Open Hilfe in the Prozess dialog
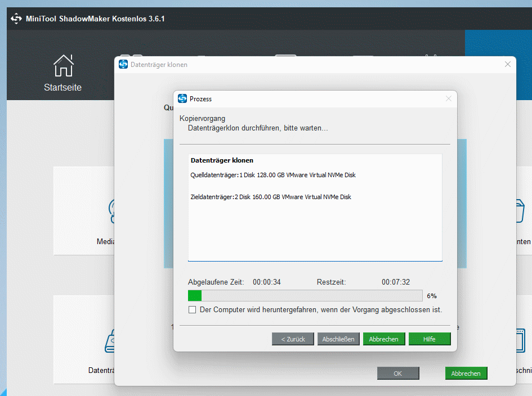 pos(430,339)
